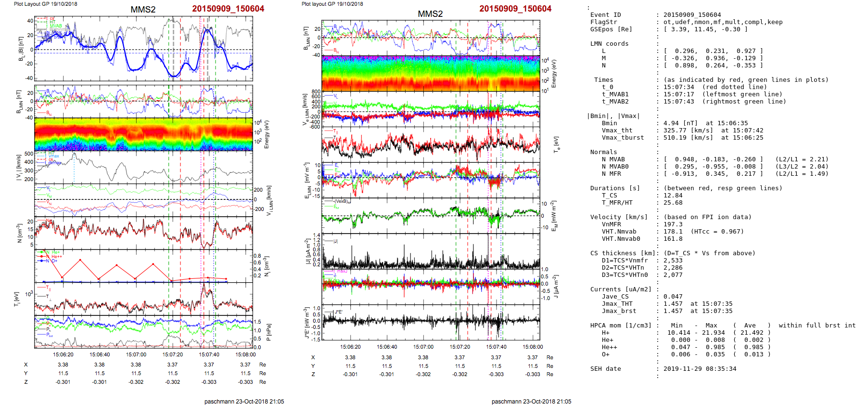
Task: Select red 20150909_150604 heading of right plot
Action: (x=515, y=9)
